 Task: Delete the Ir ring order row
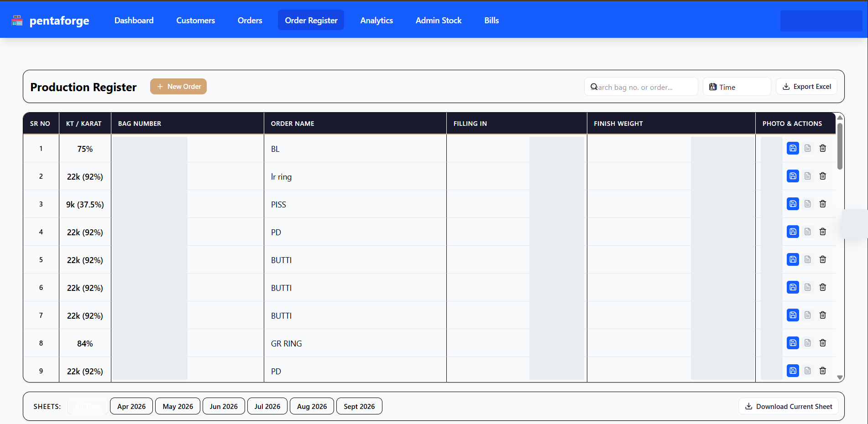coord(822,176)
